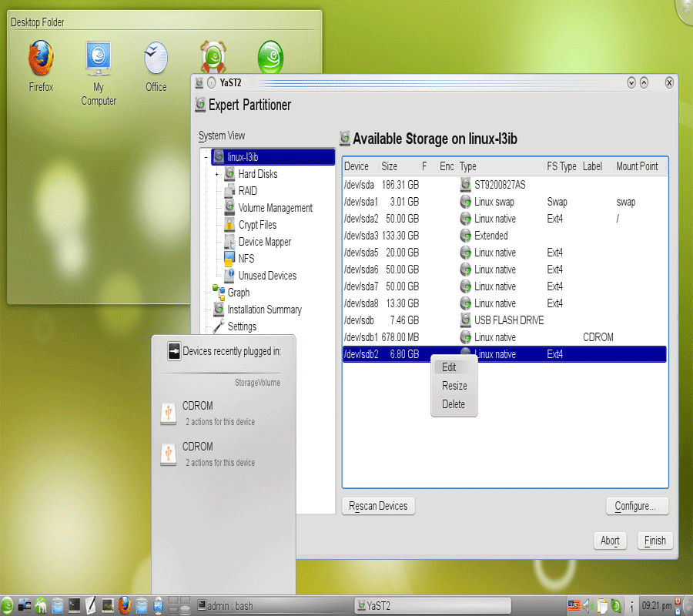The image size is (693, 616).
Task: Click the green openSUSE updater tray icon
Action: (x=616, y=606)
